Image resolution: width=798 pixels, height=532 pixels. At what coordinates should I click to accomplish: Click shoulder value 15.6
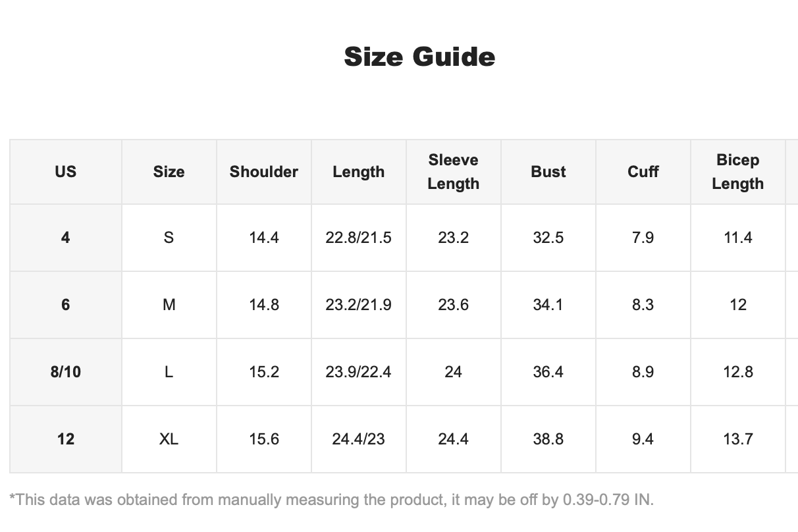pos(264,439)
